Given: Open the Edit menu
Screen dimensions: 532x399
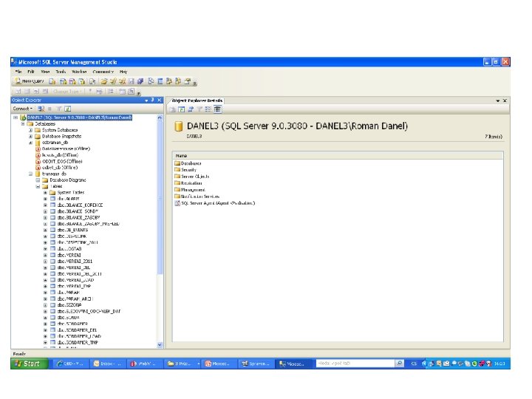Looking at the screenshot, I should coord(31,72).
